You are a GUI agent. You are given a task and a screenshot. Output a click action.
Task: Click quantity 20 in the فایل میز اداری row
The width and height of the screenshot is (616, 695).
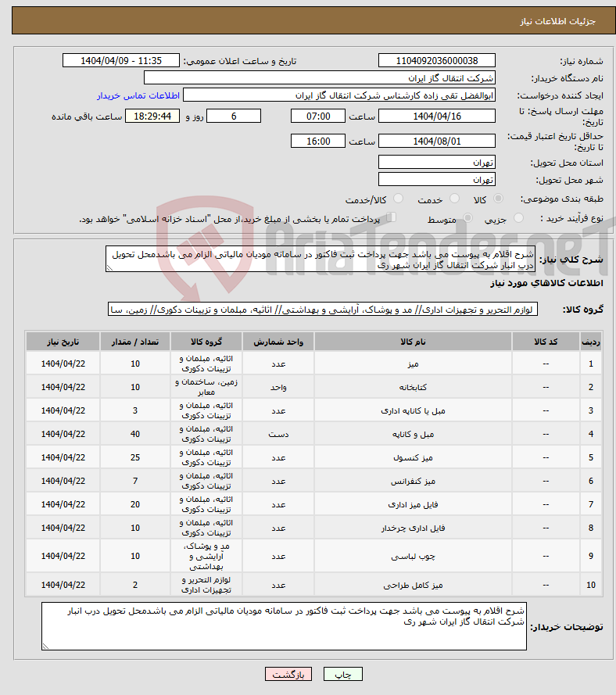135,504
